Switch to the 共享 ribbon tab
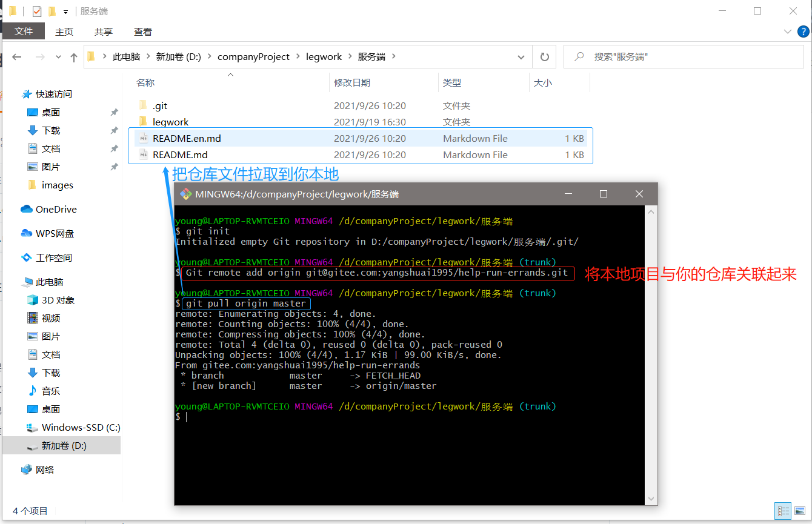The image size is (812, 524). click(104, 32)
